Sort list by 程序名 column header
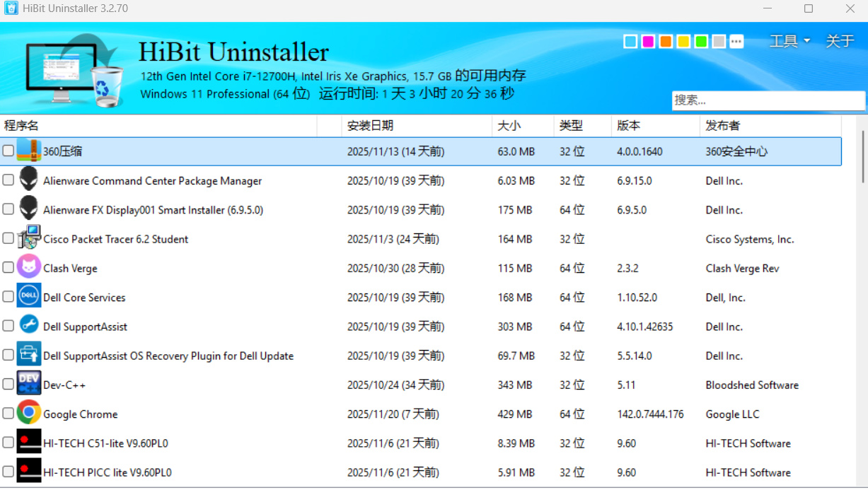The width and height of the screenshot is (868, 490). [x=158, y=125]
